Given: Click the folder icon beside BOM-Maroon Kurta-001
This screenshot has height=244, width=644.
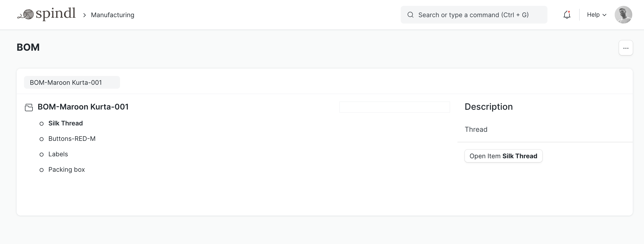Looking at the screenshot, I should 29,107.
